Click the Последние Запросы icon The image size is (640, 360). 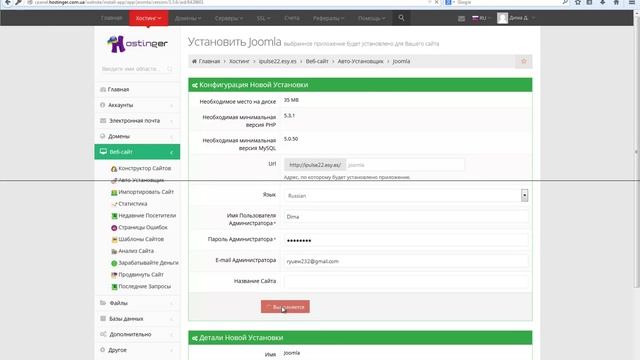click(114, 287)
